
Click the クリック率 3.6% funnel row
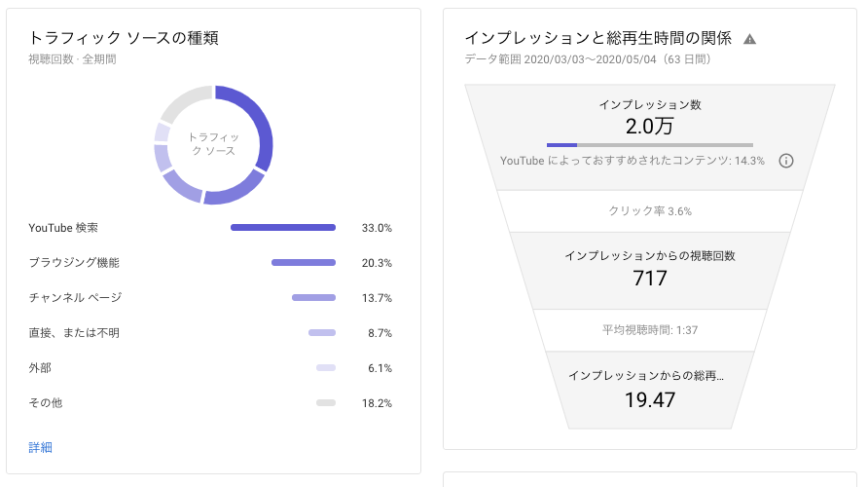(649, 211)
